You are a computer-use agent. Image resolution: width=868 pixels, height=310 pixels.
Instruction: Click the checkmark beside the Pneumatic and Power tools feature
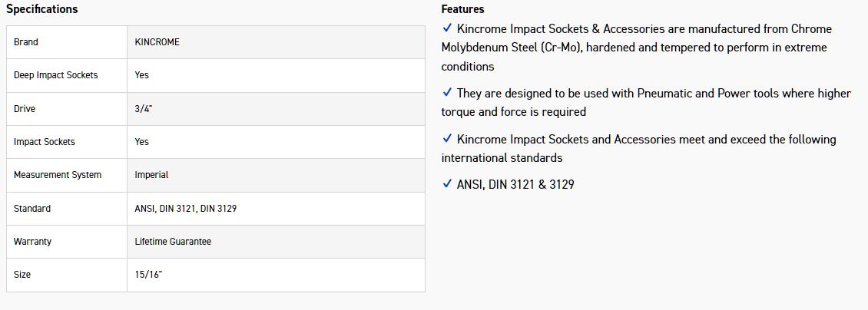[x=447, y=93]
